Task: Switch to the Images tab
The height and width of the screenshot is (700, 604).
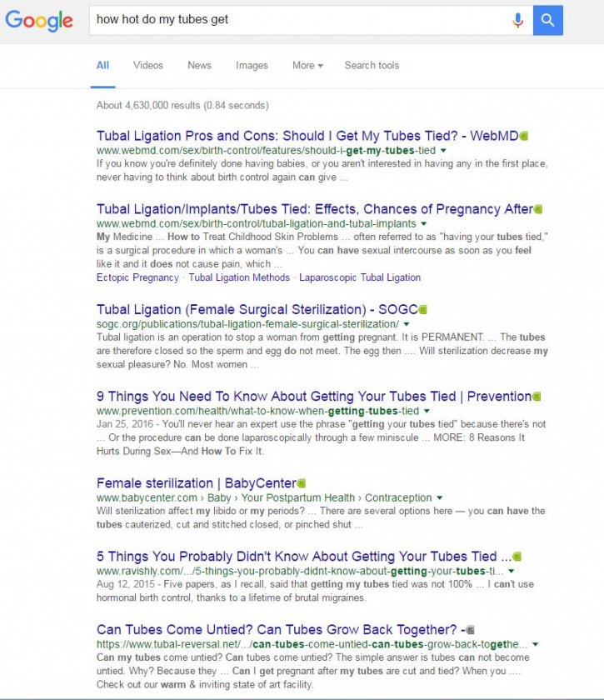Action: pyautogui.click(x=252, y=65)
